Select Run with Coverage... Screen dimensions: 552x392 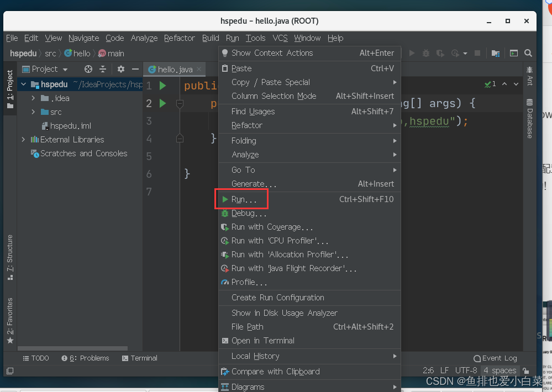coord(309,227)
